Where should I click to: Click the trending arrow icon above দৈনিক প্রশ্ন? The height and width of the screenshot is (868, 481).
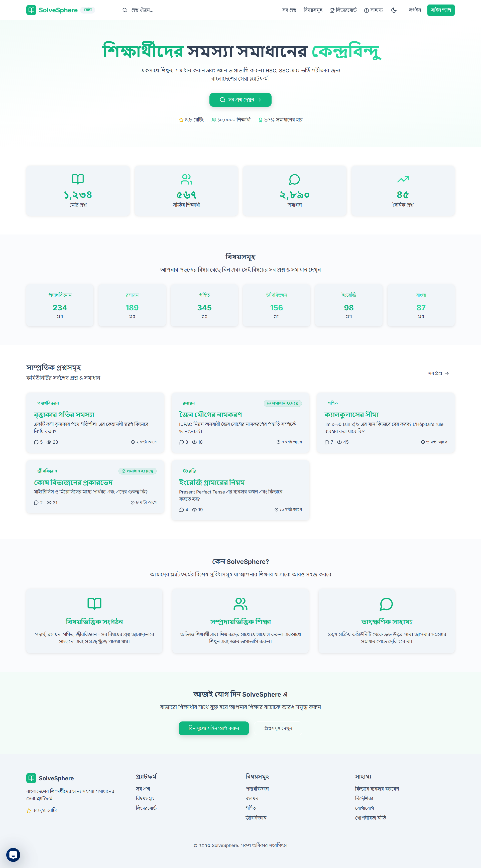pos(403,179)
